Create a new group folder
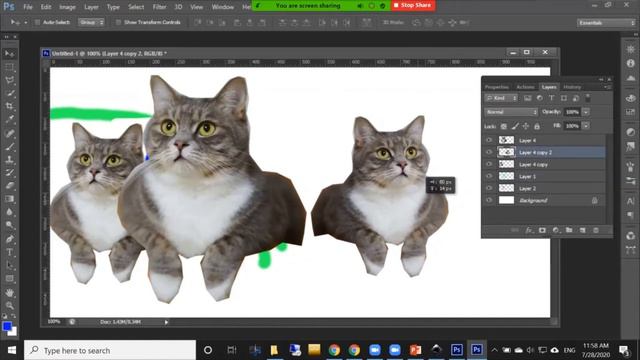Viewport: 640px width, 360px height. [569, 230]
